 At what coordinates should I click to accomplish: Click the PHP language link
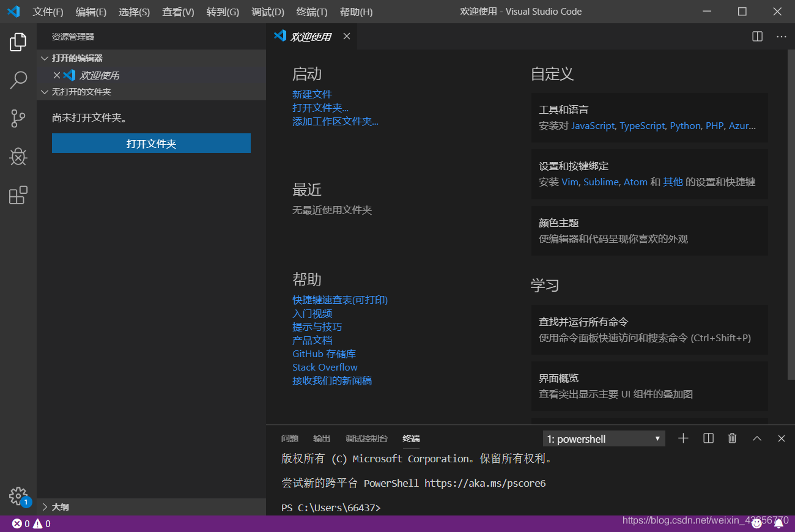tap(714, 125)
